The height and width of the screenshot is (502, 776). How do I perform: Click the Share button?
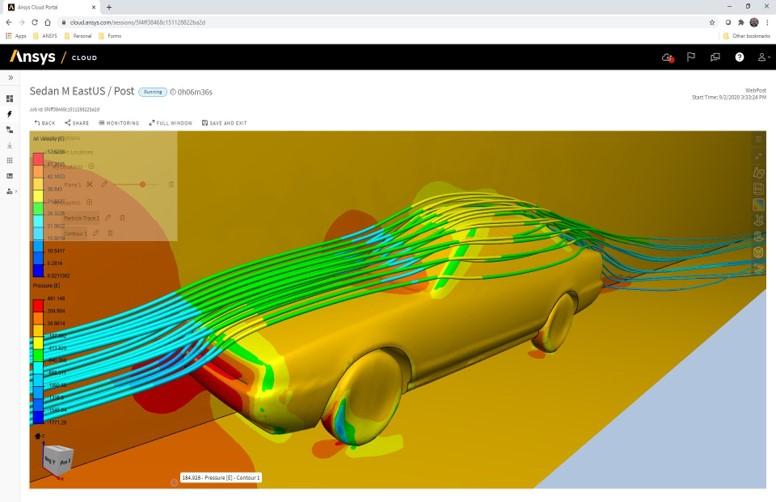click(x=76, y=123)
